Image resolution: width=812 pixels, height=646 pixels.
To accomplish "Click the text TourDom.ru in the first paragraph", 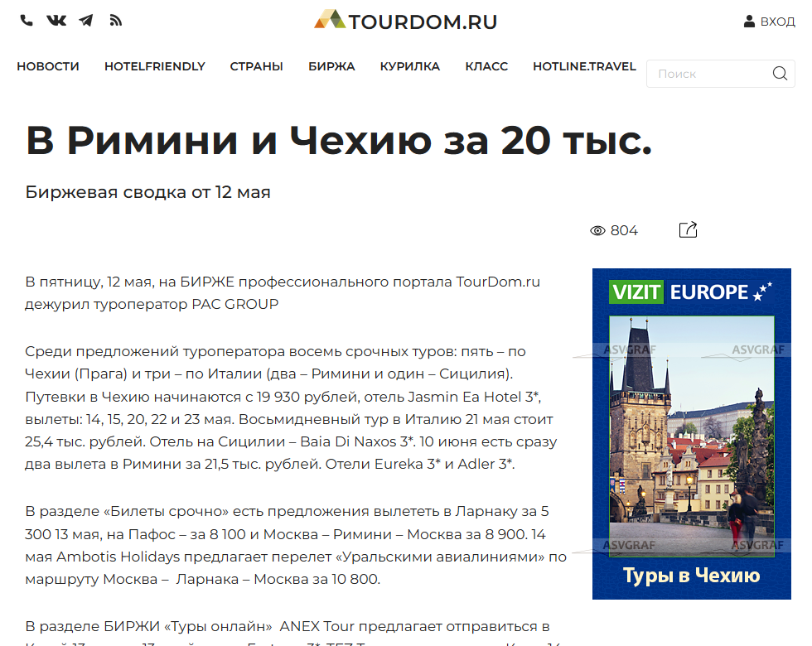I will [x=498, y=282].
